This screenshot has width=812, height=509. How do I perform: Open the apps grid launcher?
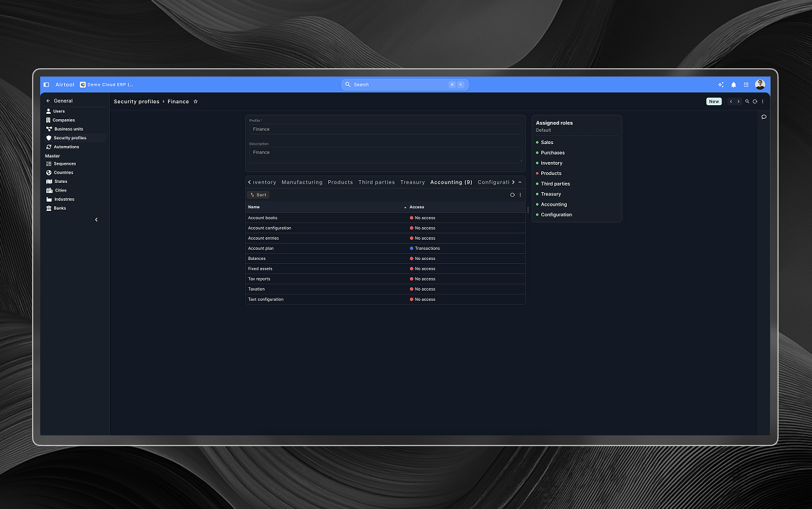(x=746, y=84)
